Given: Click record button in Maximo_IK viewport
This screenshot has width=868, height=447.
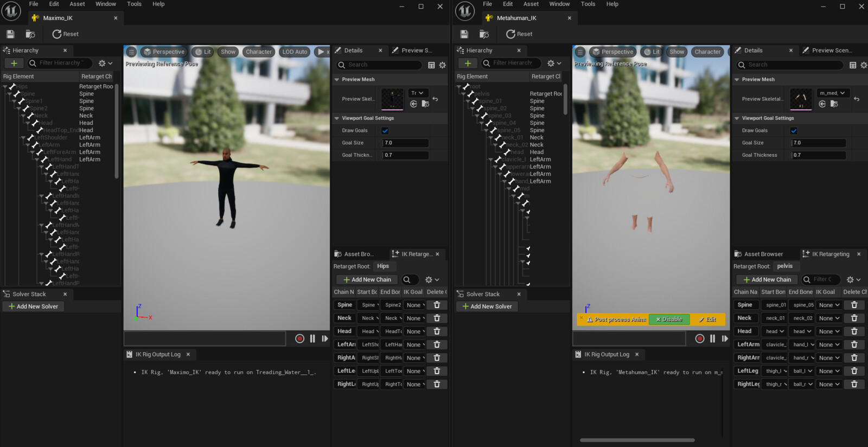Looking at the screenshot, I should click(299, 339).
